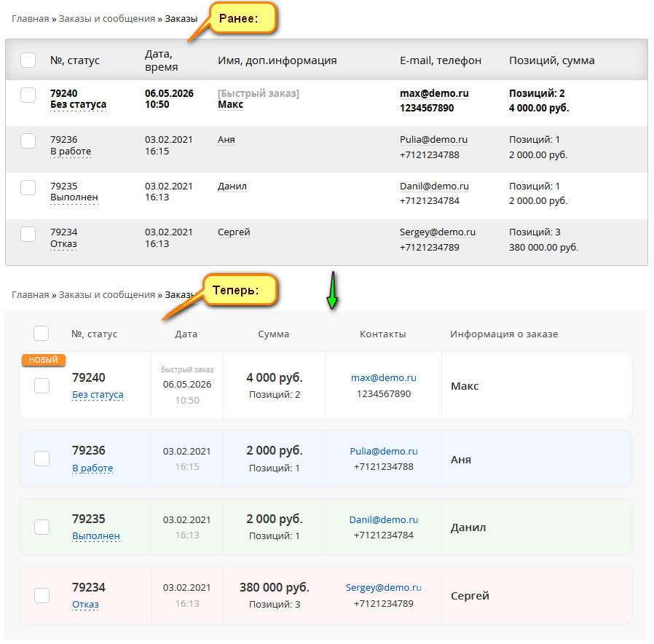Go to 'Главная' in the upper breadcrumb
Screen dimensions: 654x644
(30, 19)
